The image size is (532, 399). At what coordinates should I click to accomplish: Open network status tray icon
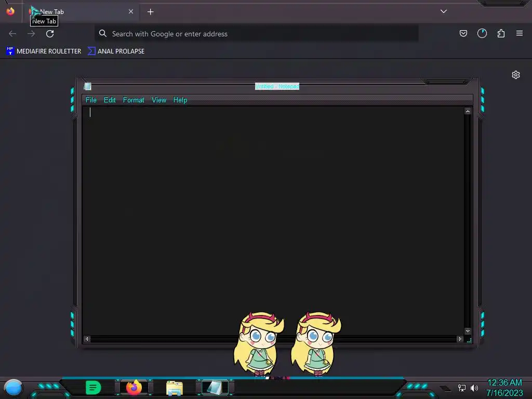pyautogui.click(x=462, y=388)
